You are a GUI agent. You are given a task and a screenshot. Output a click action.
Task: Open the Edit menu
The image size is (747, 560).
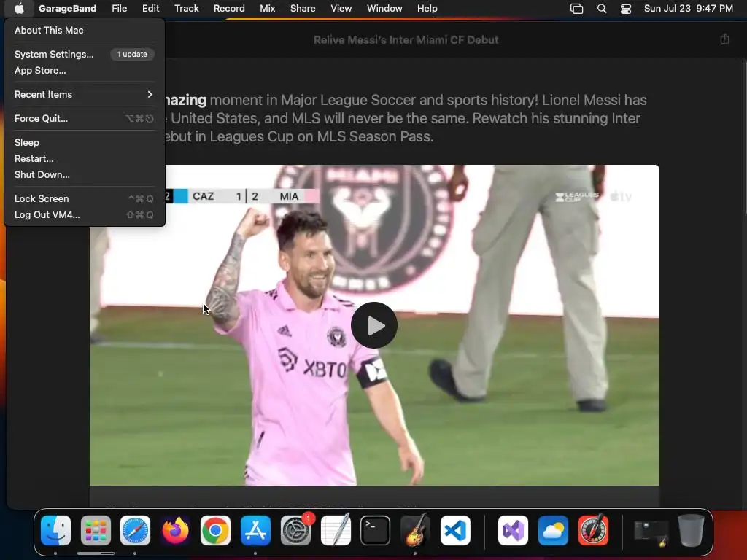(x=150, y=9)
